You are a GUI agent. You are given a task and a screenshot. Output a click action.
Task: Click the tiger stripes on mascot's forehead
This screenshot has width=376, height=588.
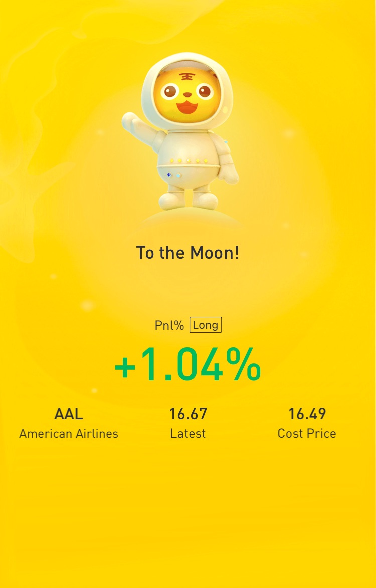(x=186, y=77)
